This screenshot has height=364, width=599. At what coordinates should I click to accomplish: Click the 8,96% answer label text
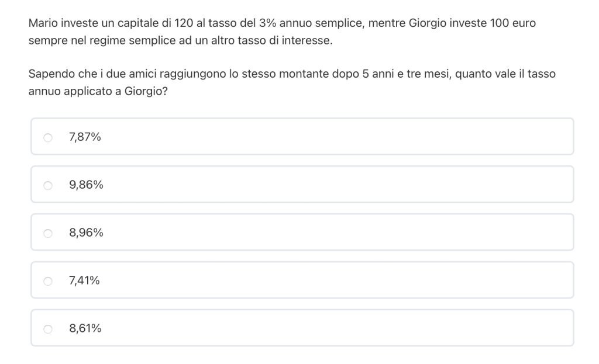(86, 233)
